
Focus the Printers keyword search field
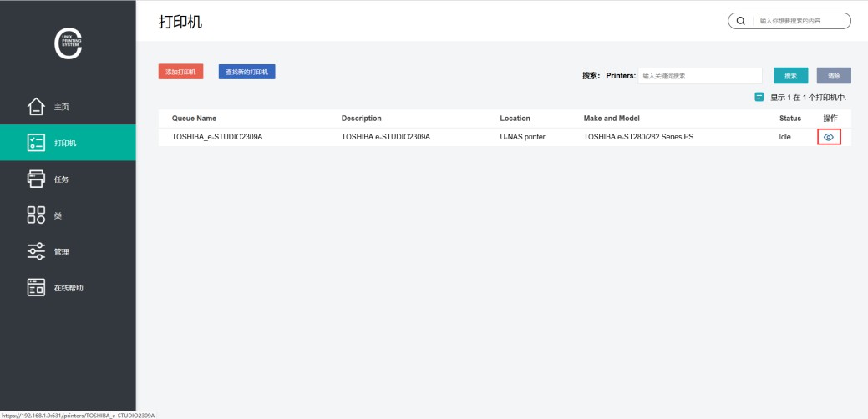coord(699,76)
